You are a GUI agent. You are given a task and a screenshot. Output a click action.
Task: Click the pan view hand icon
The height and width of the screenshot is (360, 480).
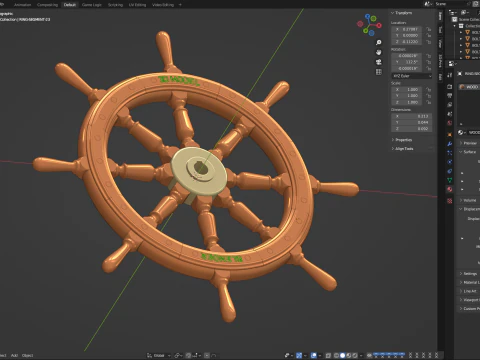point(379,52)
